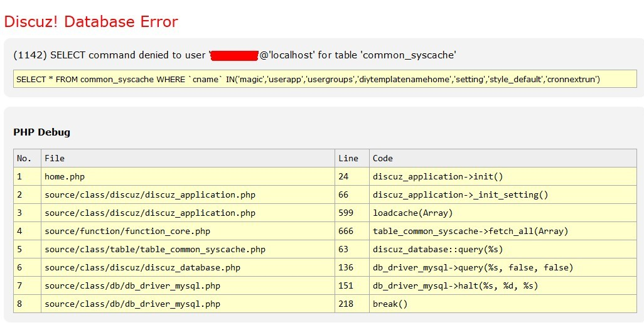
Task: Select the (1142) SELECT command denied message
Action: (x=235, y=55)
